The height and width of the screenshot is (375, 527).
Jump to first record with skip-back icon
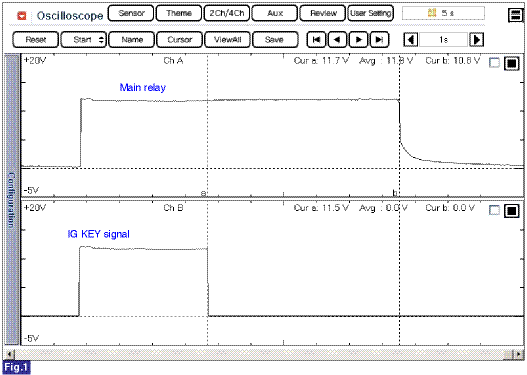point(316,40)
